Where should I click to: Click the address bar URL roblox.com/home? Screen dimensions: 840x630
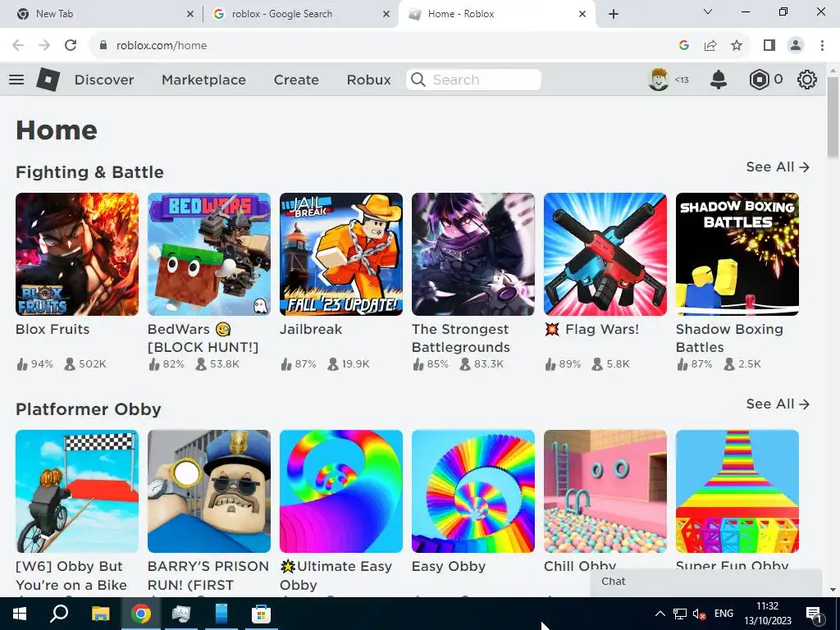tap(162, 46)
